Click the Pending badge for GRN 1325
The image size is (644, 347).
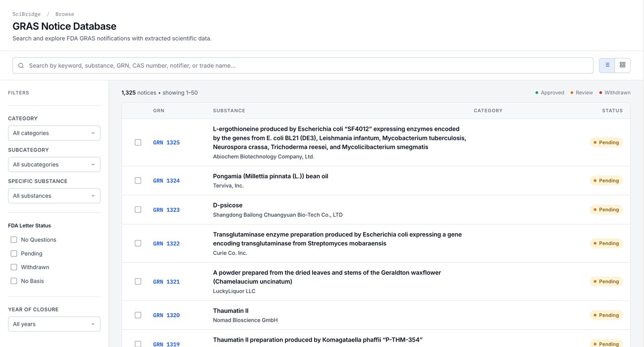[x=606, y=143]
